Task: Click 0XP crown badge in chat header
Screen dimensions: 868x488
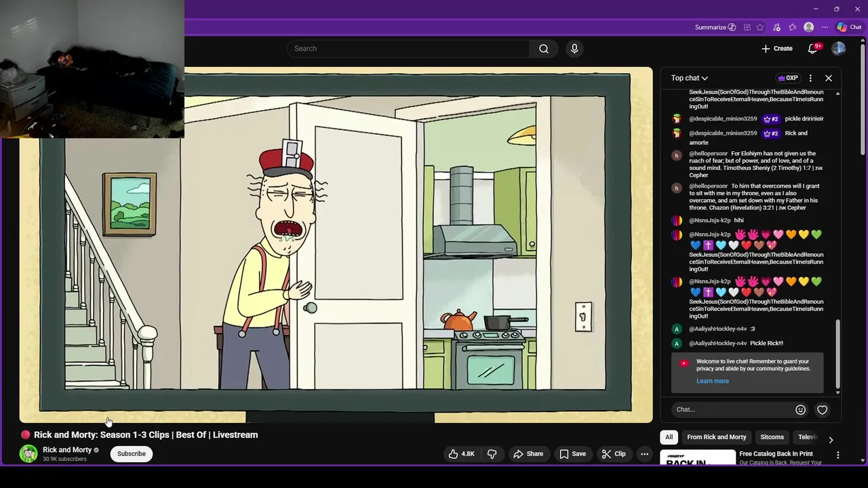Action: [787, 78]
